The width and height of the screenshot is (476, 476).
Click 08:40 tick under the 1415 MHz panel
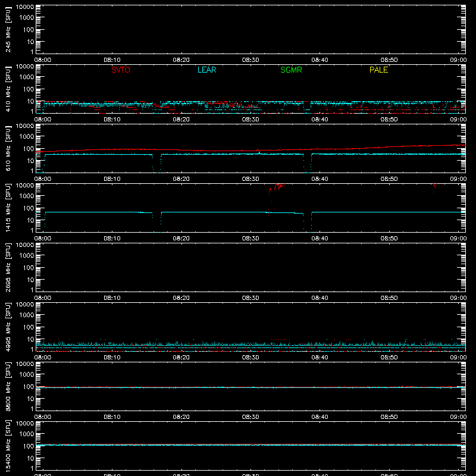pos(320,239)
